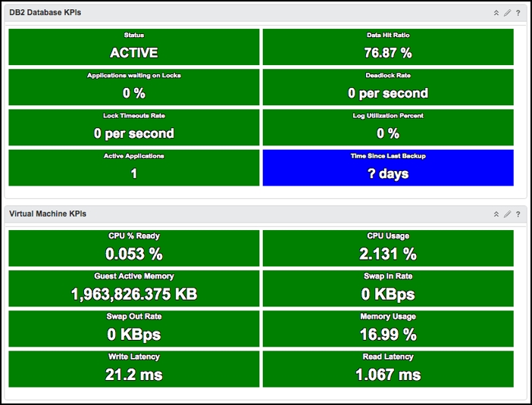Viewport: 532px width, 405px height.
Task: Open the blue Time Since Last Backup tile
Action: tap(388, 168)
